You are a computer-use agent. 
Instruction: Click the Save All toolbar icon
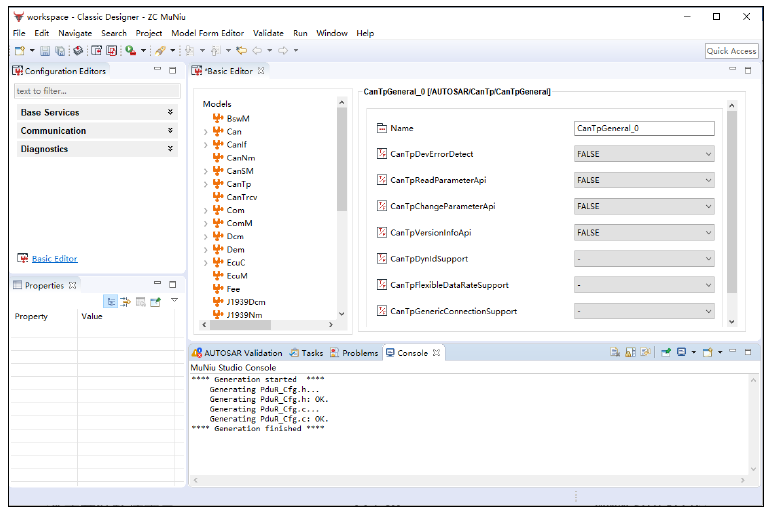(60, 50)
